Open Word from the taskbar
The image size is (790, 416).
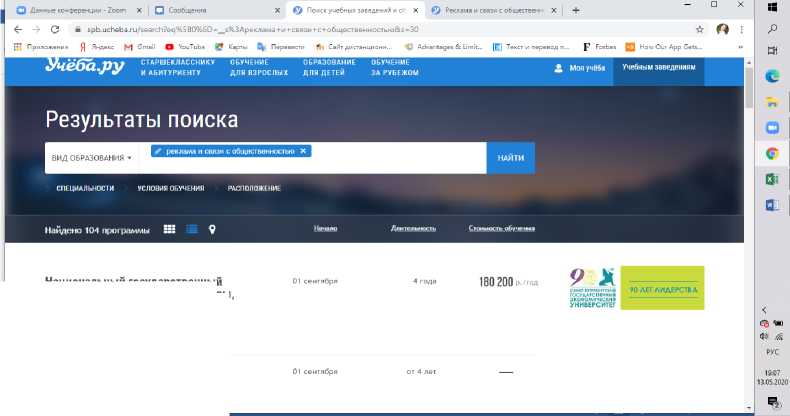point(772,205)
